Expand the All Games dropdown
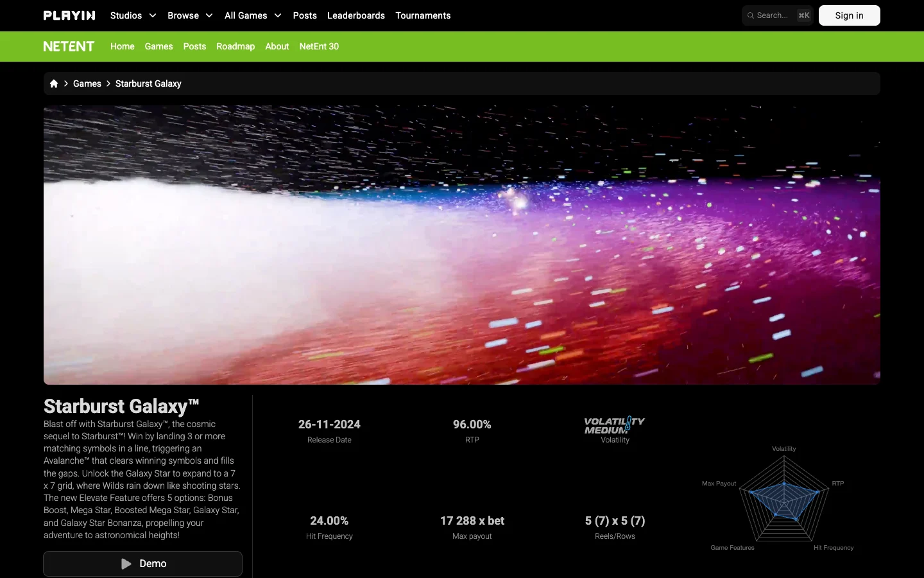 point(253,15)
